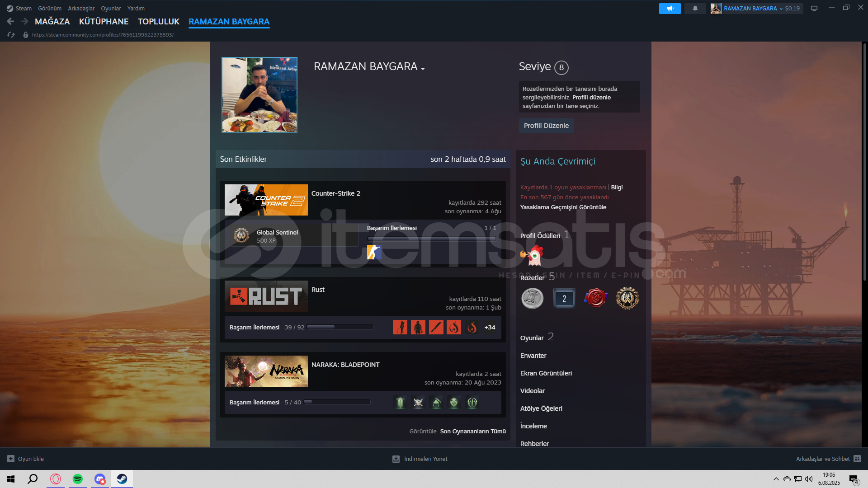
Task: Switch to the TOPLULUK tab
Action: [x=159, y=21]
